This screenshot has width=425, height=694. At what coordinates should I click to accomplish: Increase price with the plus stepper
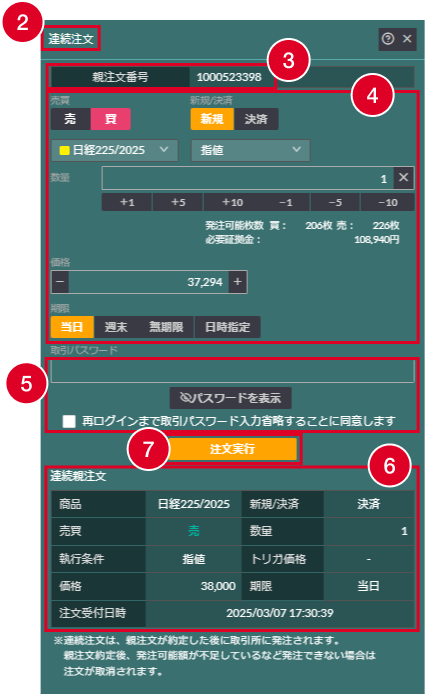click(238, 282)
